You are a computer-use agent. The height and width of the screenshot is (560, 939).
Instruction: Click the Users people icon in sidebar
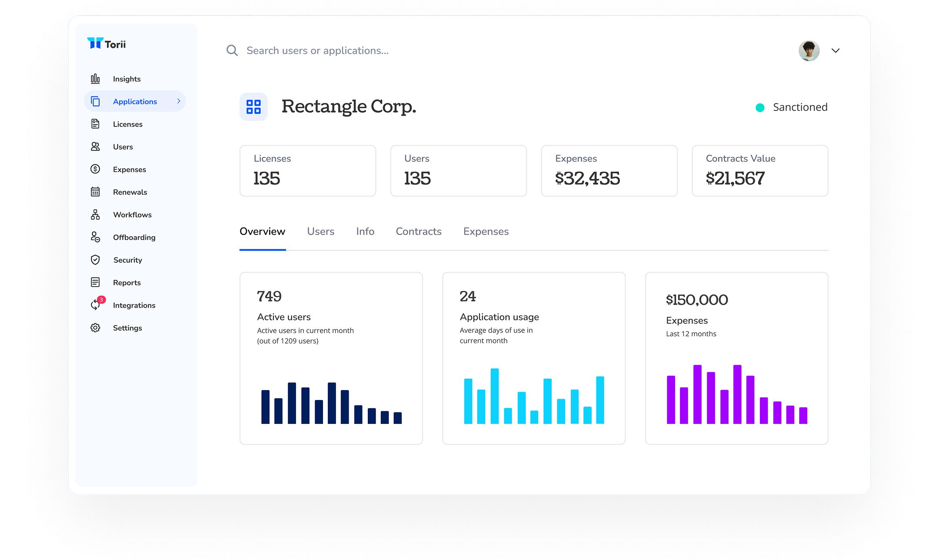[x=95, y=147]
